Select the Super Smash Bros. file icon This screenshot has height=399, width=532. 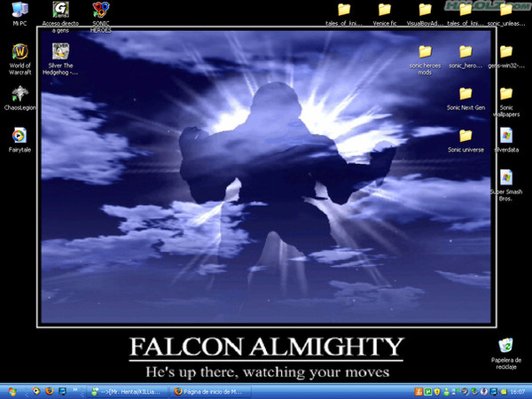click(x=506, y=185)
